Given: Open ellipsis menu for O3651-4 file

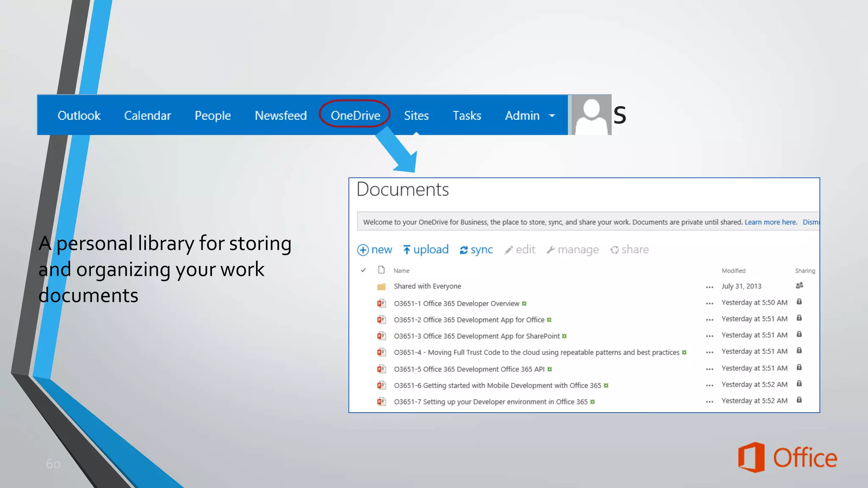Looking at the screenshot, I should (709, 352).
